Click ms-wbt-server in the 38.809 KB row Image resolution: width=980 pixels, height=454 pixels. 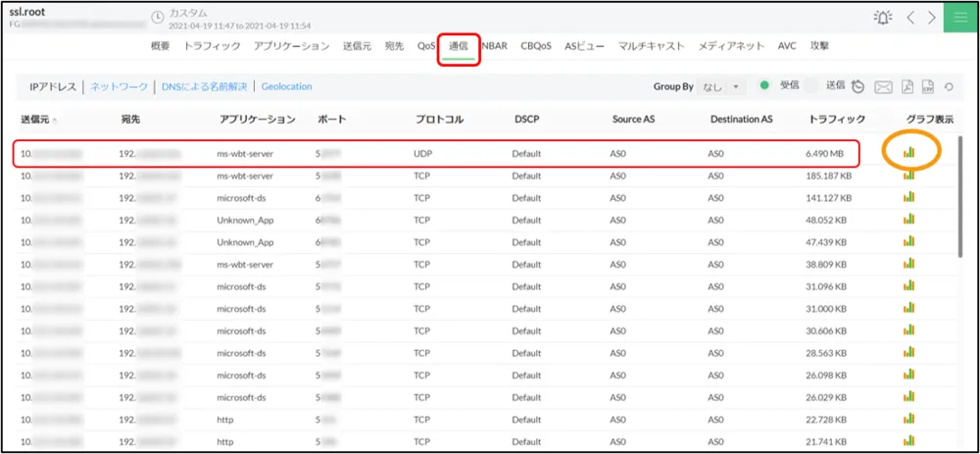click(245, 265)
